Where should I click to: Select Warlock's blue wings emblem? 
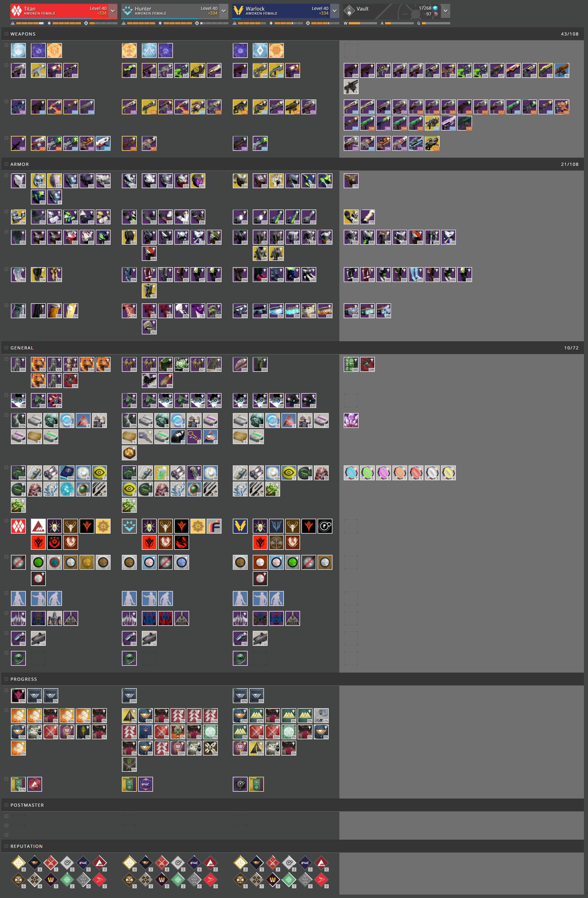tap(276, 526)
